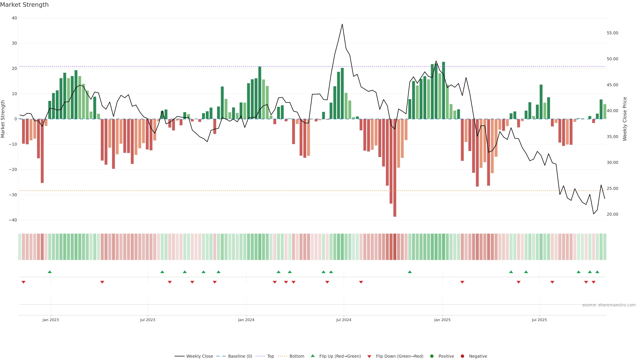Click the Flip Down red triangle legend icon
The image size is (644, 362).
369,356
